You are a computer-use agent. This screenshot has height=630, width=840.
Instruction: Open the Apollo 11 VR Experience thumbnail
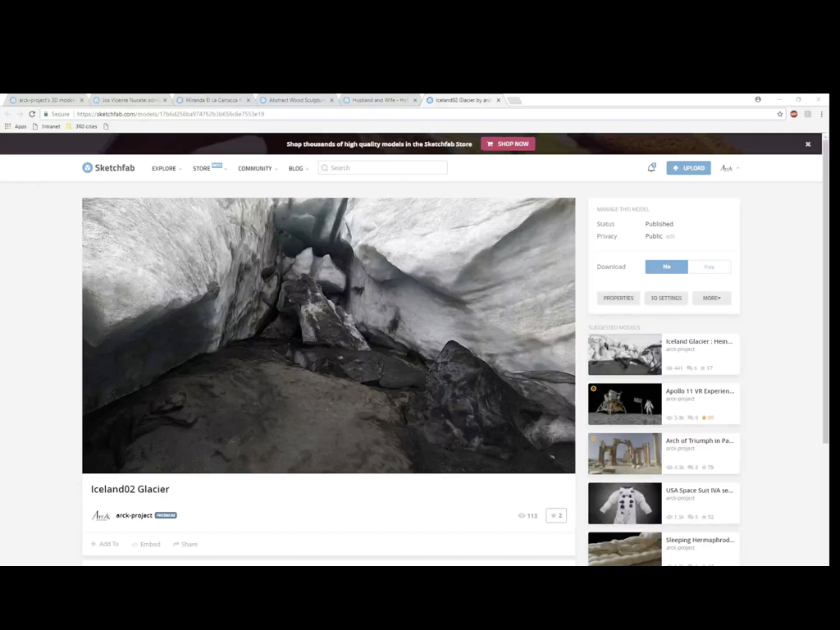pos(624,404)
